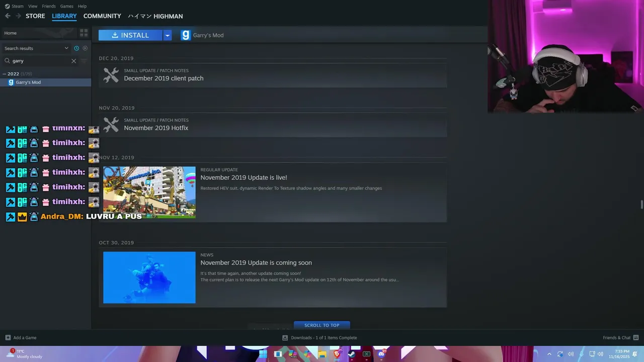The width and height of the screenshot is (644, 362).
Task: Click wrench icon beside December 2019 patch
Action: [x=111, y=75]
